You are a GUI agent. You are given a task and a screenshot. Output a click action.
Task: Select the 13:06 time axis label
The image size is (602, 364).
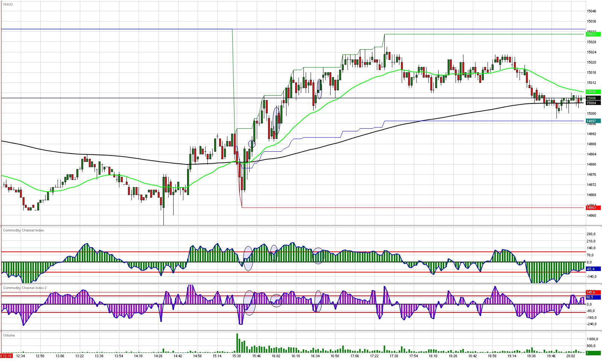click(x=60, y=356)
